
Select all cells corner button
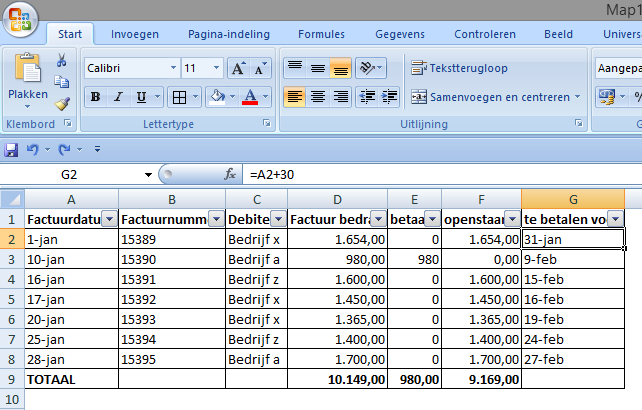tap(12, 199)
